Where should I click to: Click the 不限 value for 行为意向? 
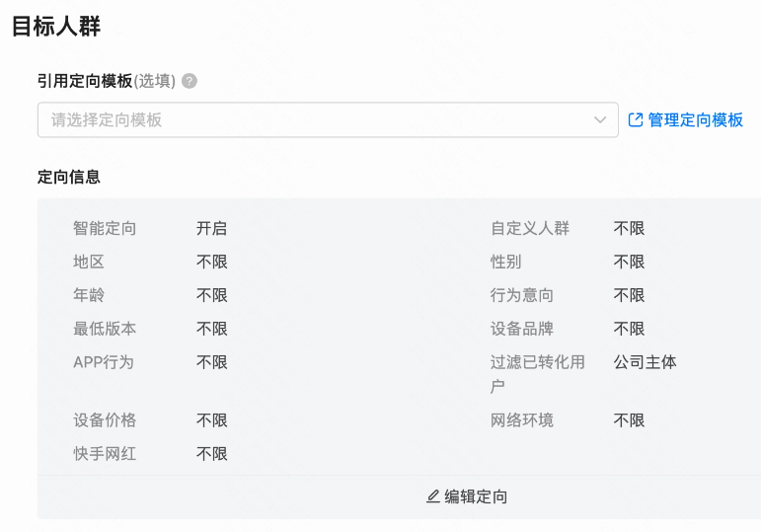[629, 295]
